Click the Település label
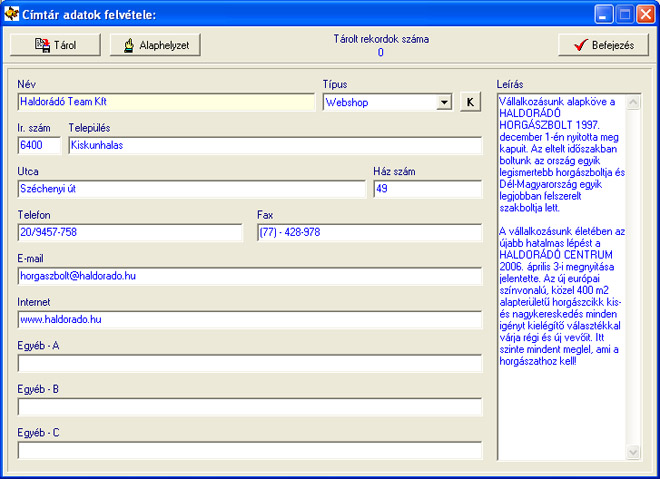 click(x=89, y=128)
